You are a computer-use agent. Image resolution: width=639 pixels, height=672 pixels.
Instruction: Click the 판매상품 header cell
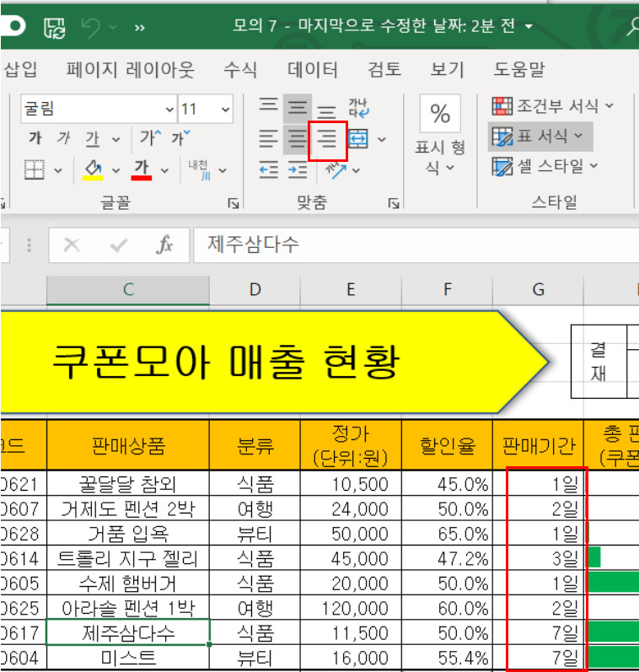(128, 445)
